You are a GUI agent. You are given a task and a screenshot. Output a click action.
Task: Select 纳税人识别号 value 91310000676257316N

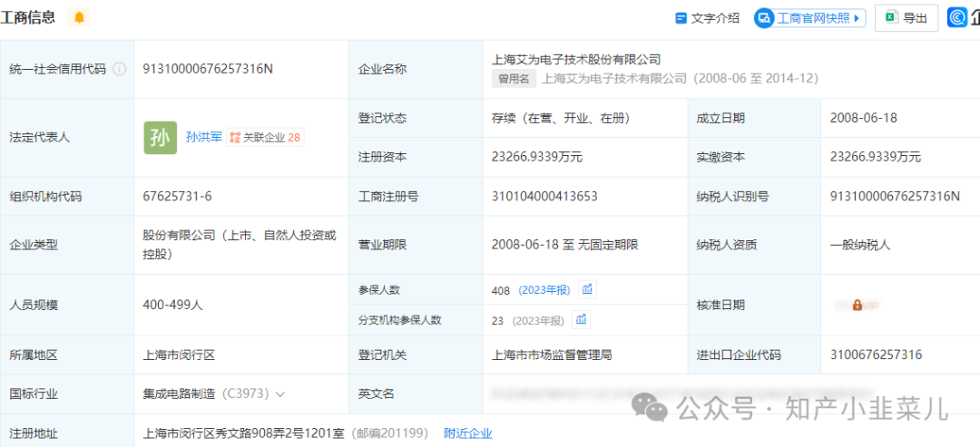coord(895,197)
